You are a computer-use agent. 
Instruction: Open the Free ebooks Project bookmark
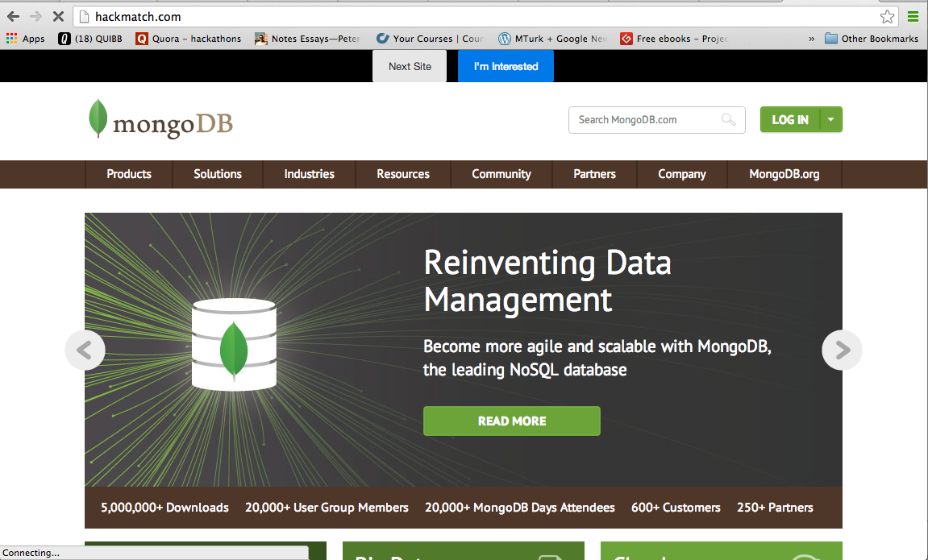click(x=674, y=39)
